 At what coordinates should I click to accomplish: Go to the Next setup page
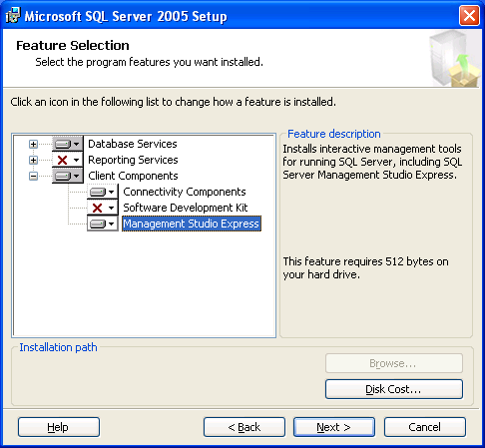tap(334, 427)
